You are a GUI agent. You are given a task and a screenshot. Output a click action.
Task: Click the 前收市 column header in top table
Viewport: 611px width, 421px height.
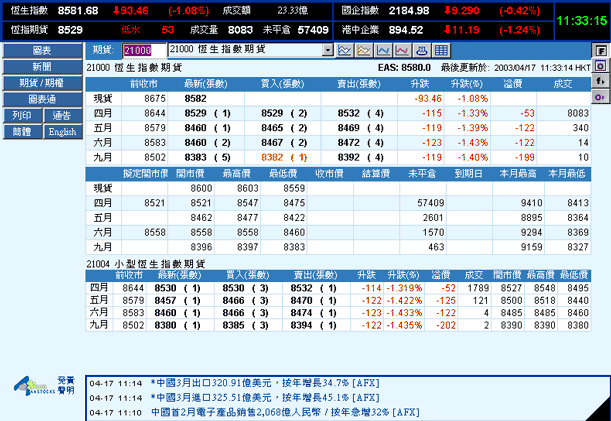pyautogui.click(x=144, y=84)
